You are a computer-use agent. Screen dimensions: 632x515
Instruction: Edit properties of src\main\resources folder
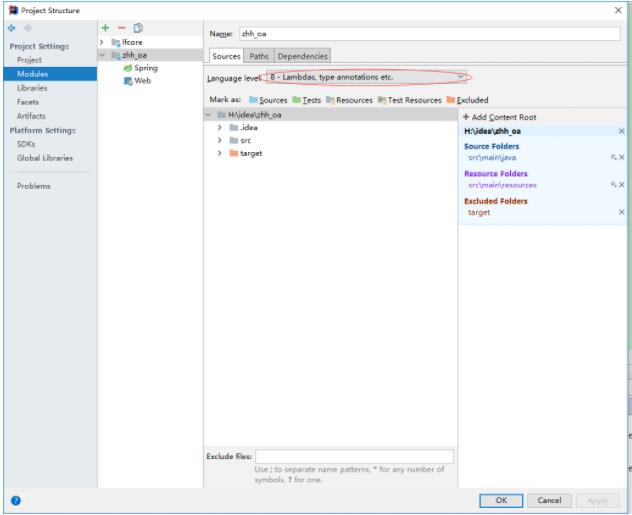tap(613, 185)
